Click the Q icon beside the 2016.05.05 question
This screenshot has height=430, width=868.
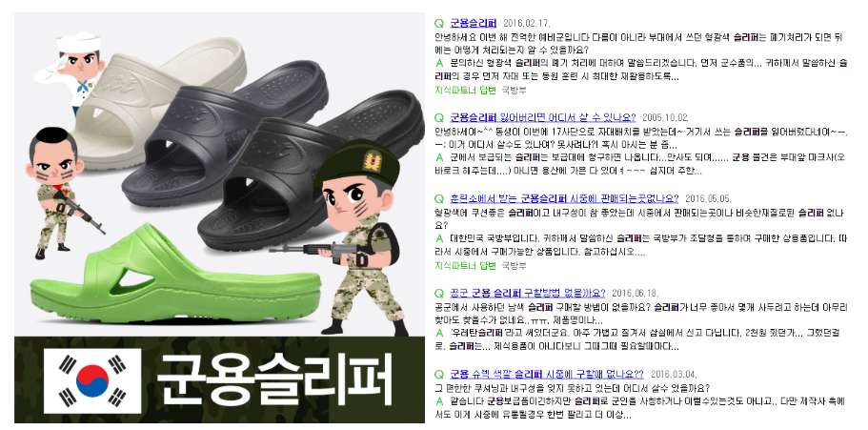tap(439, 198)
